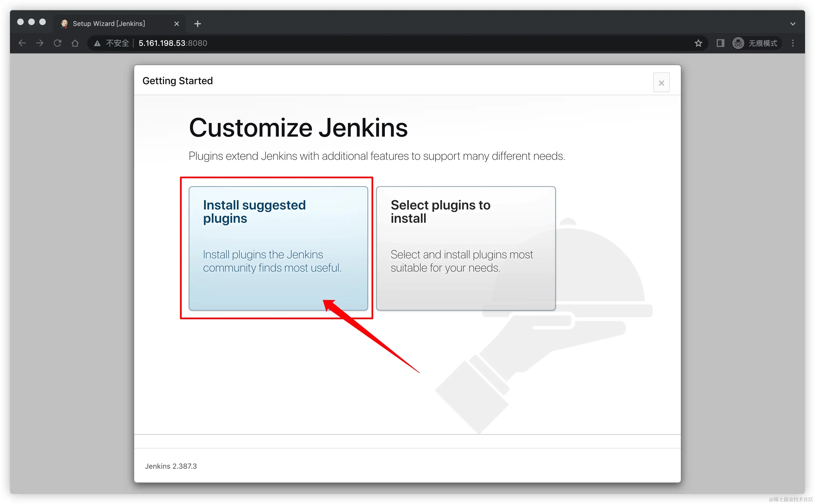Open a new browser tab
815x504 pixels.
[x=197, y=24]
